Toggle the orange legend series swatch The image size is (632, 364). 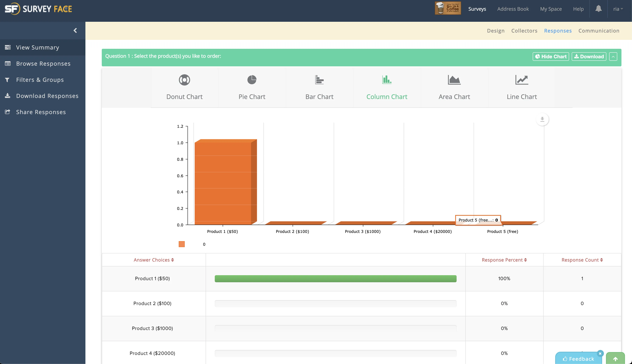tap(182, 244)
